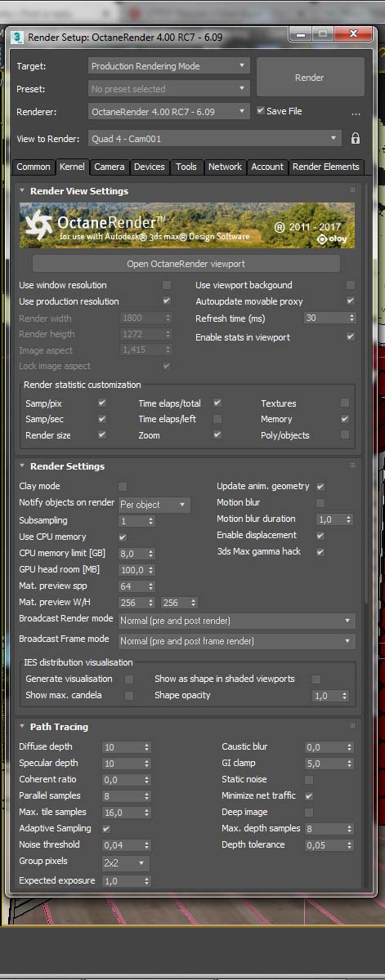
Task: Enable Show max. candela checkbox
Action: pos(129,696)
